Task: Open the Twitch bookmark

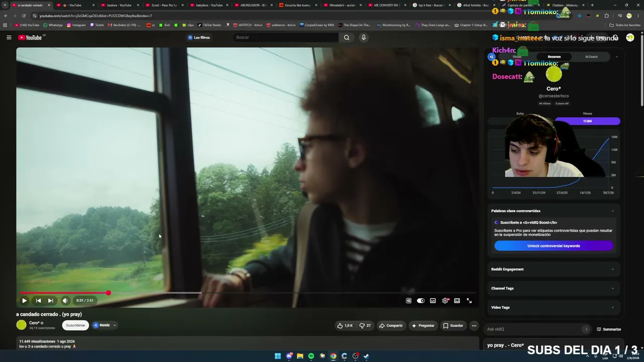Action: (97, 25)
